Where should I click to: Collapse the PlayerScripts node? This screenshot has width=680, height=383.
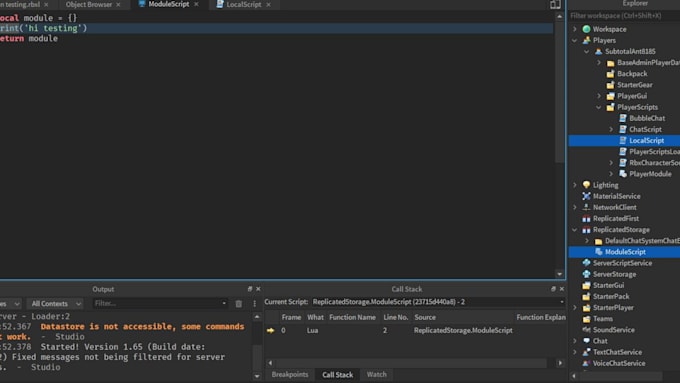599,107
